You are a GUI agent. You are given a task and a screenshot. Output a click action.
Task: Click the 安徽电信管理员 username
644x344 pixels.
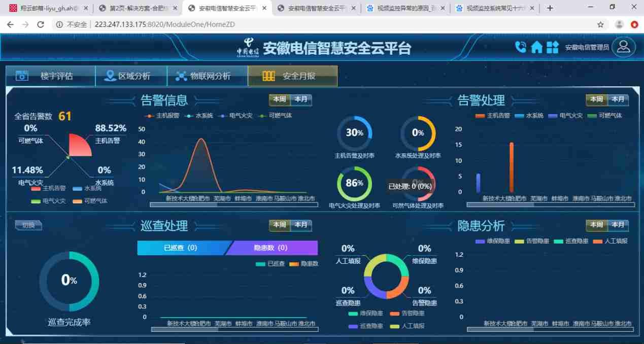(x=587, y=47)
